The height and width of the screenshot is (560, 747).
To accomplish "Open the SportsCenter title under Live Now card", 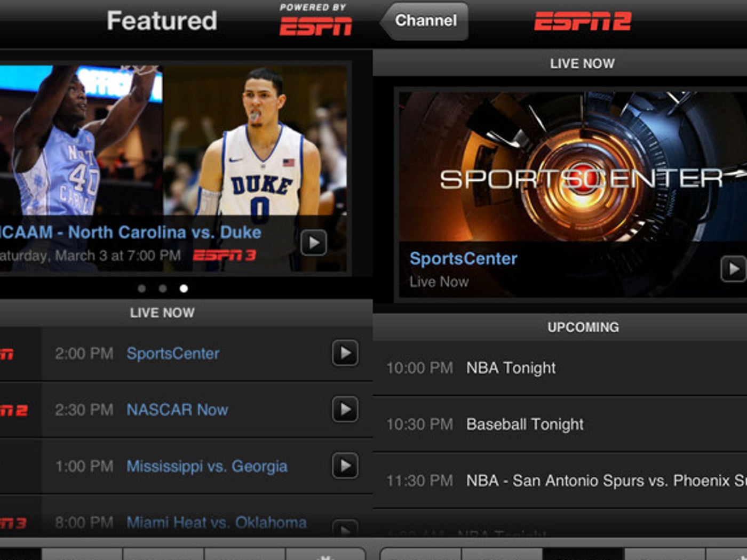I will coord(463,259).
